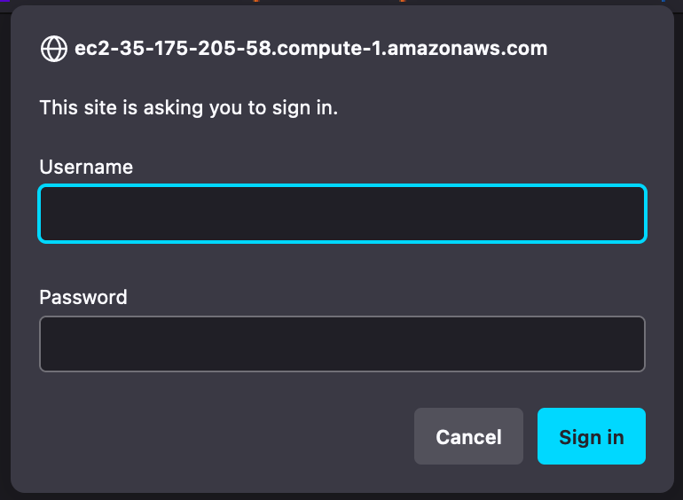Submit credentials using the cyan Sign in button

pos(591,436)
